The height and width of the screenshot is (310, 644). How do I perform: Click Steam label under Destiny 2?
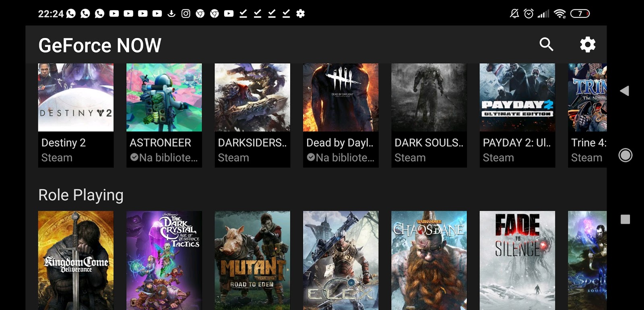click(57, 158)
